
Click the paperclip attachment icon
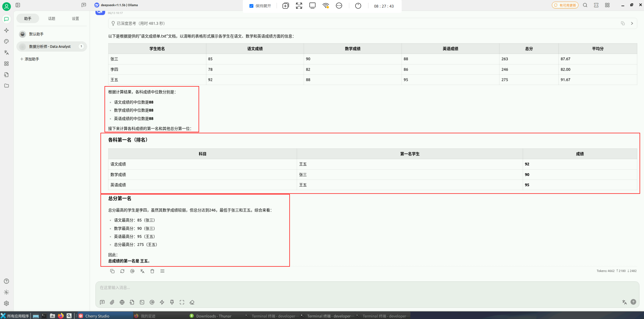[112, 302]
